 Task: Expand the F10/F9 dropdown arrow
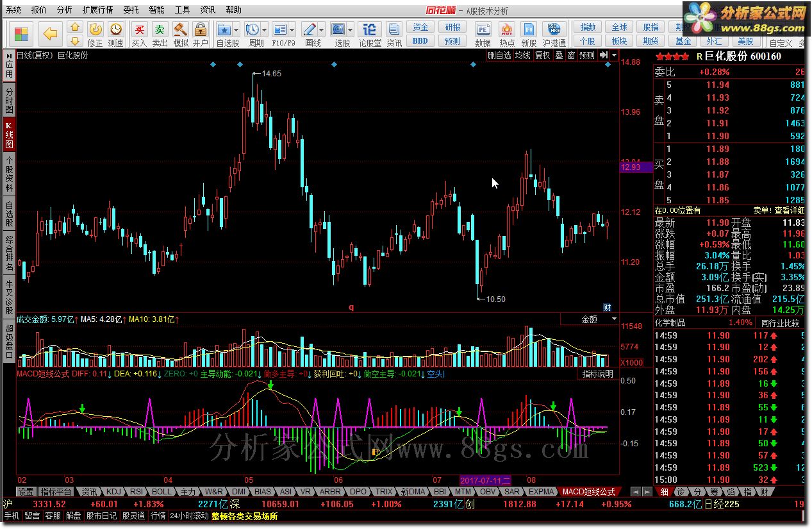(x=292, y=29)
